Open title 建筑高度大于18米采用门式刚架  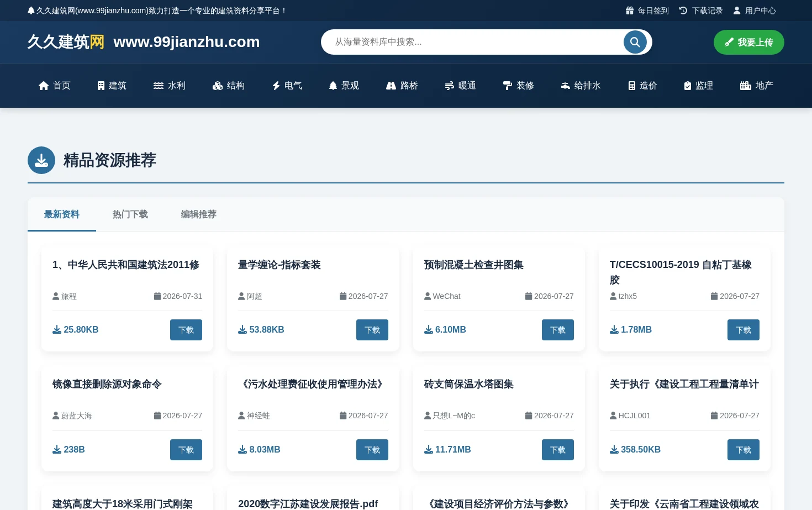click(123, 503)
